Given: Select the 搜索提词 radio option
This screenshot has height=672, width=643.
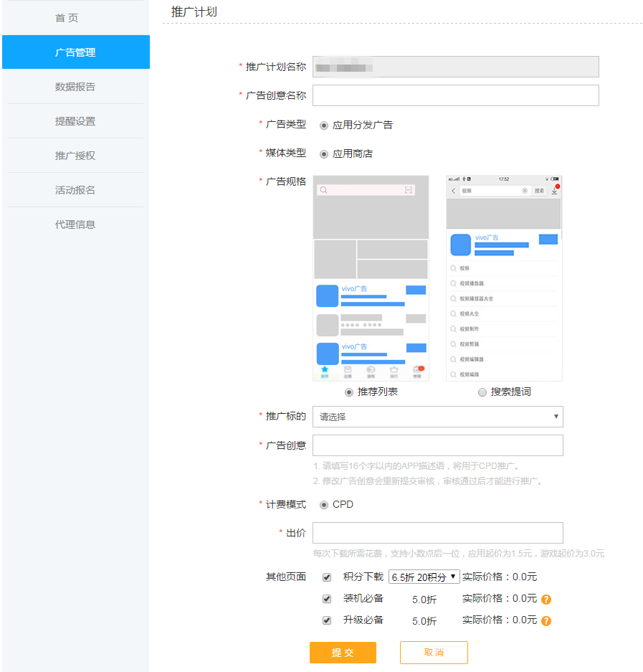Looking at the screenshot, I should click(482, 392).
